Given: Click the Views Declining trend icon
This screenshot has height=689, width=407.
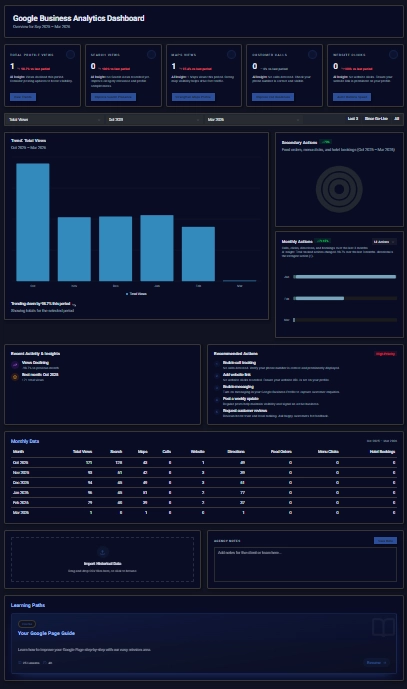Looking at the screenshot, I should [x=15, y=365].
